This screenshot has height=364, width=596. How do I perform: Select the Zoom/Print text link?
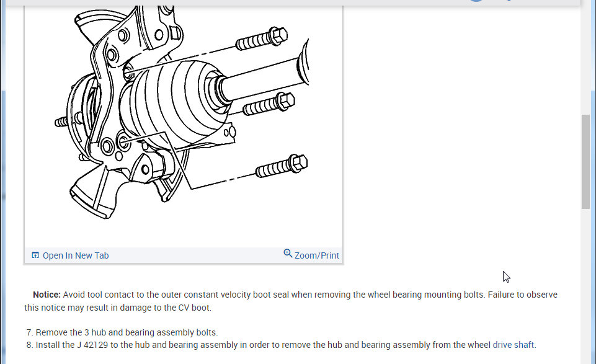(317, 255)
